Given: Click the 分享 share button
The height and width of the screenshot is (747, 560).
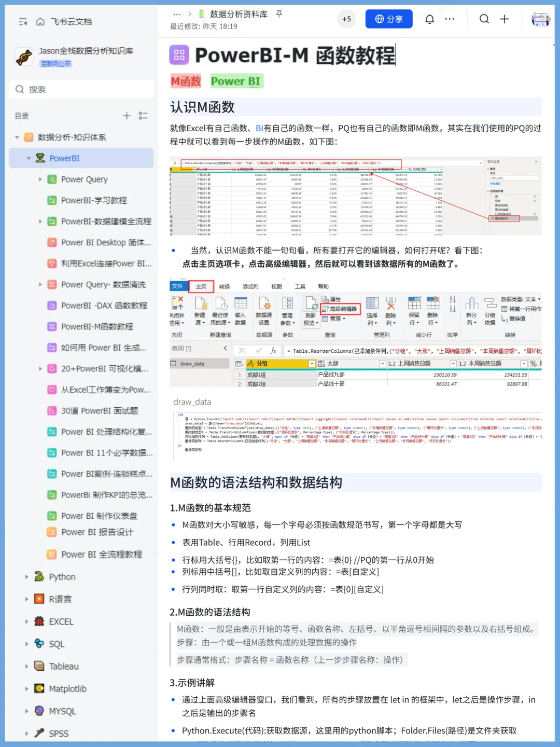Looking at the screenshot, I should (389, 19).
